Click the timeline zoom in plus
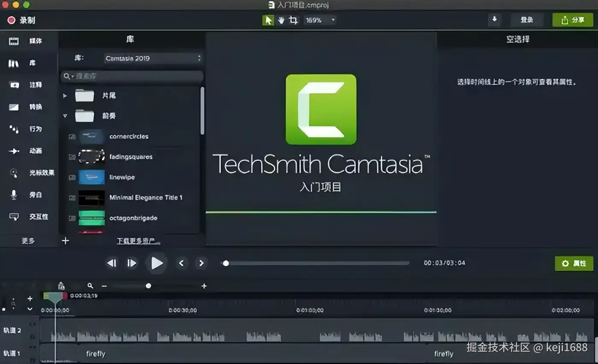The image size is (598, 364). [204, 286]
